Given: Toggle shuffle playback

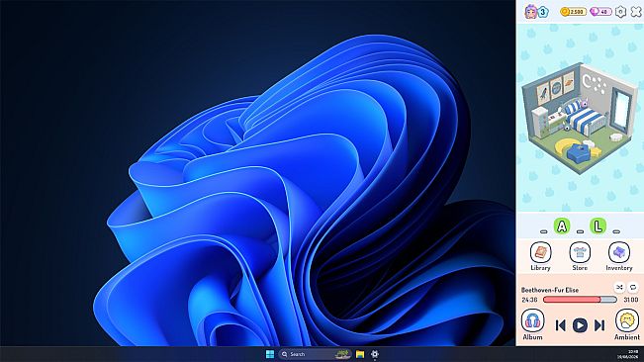Looking at the screenshot, I should point(620,287).
